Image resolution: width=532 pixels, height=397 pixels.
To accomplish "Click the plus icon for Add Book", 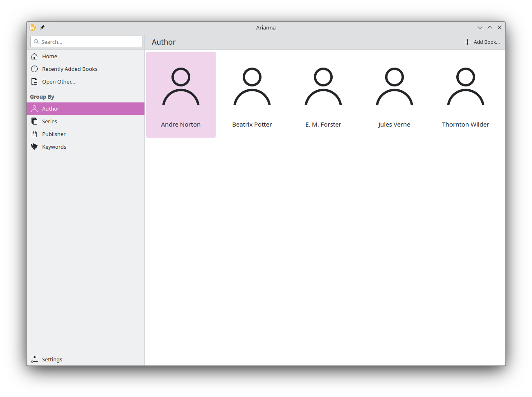I will click(467, 42).
